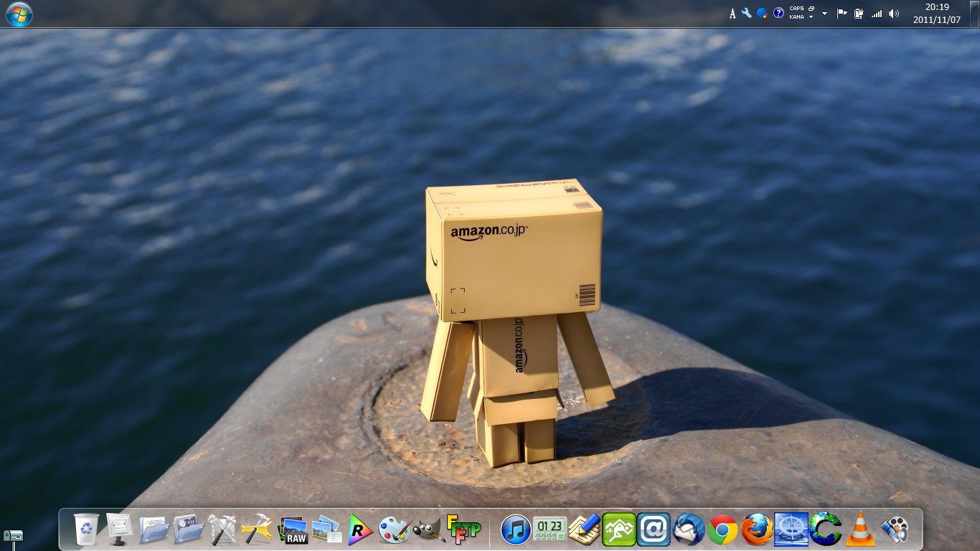This screenshot has width=980, height=551.
Task: Open language bar options dropdown arrow
Action: tap(811, 17)
